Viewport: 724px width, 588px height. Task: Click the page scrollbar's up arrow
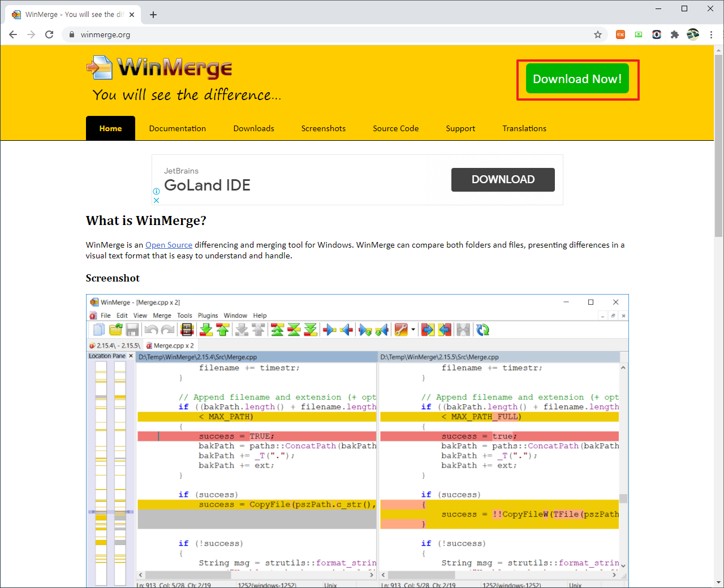pos(718,50)
